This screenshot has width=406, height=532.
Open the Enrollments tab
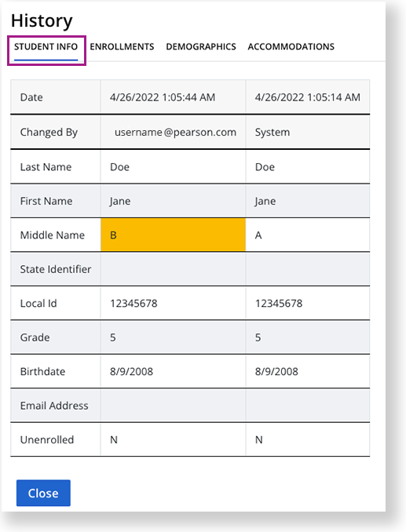[x=122, y=47]
